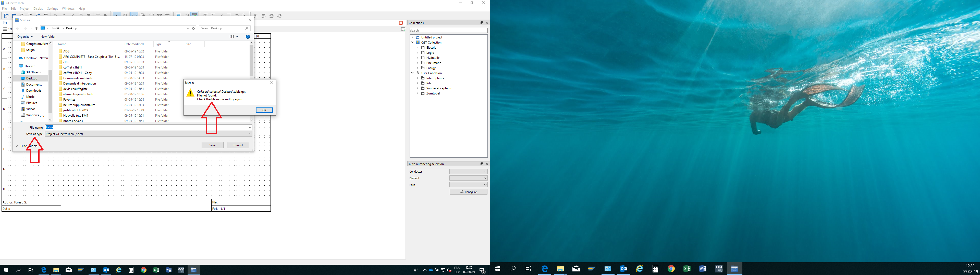Open the Conductor numbering dropdown
Screen dimensions: 980x275
point(468,172)
